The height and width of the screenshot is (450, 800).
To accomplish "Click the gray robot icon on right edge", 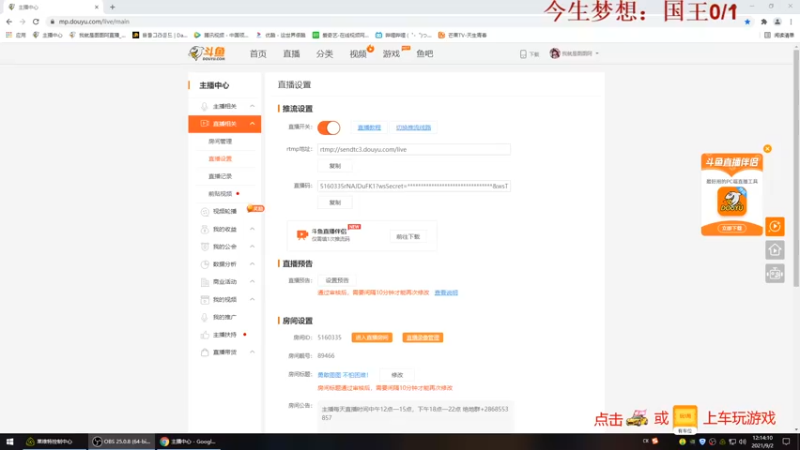I will (774, 273).
